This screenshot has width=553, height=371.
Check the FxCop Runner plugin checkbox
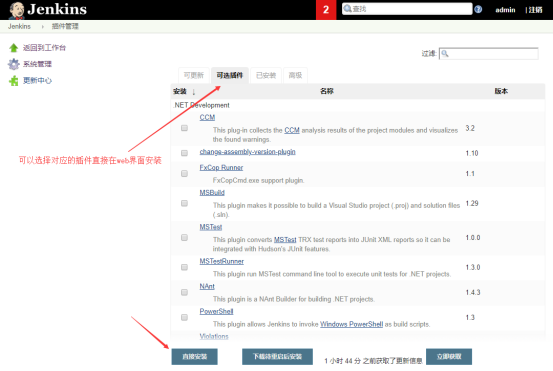pos(184,174)
